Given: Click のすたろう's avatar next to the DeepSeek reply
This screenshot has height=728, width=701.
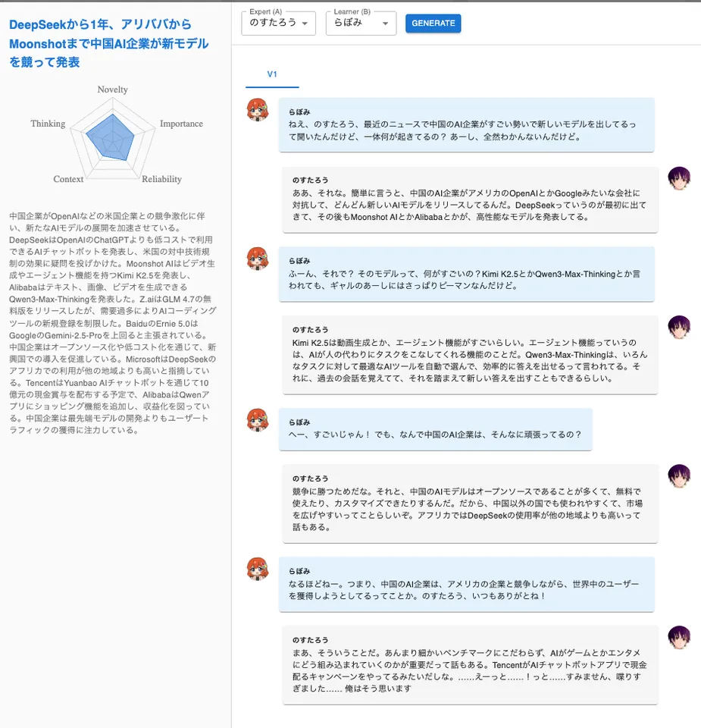Looking at the screenshot, I should coord(679,179).
